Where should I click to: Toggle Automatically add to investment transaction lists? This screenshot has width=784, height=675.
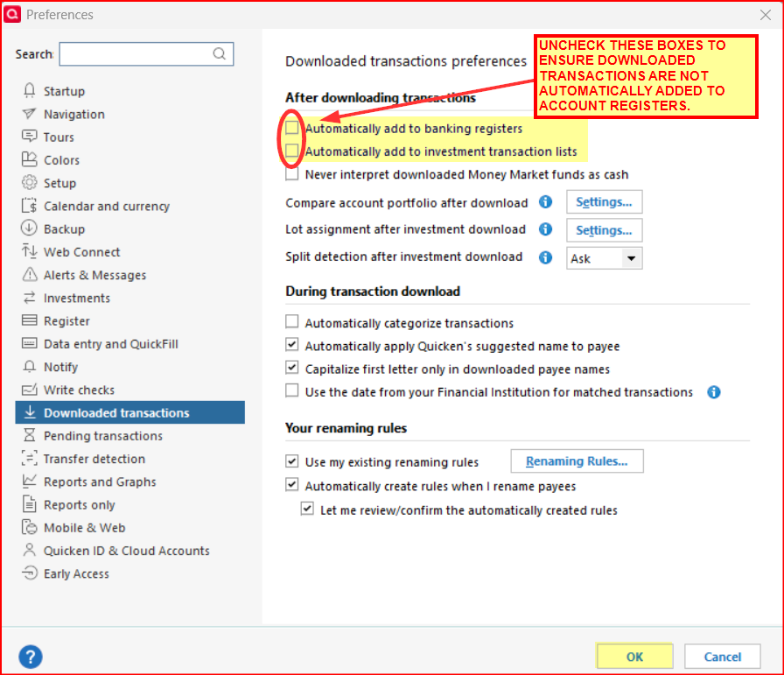tap(292, 151)
